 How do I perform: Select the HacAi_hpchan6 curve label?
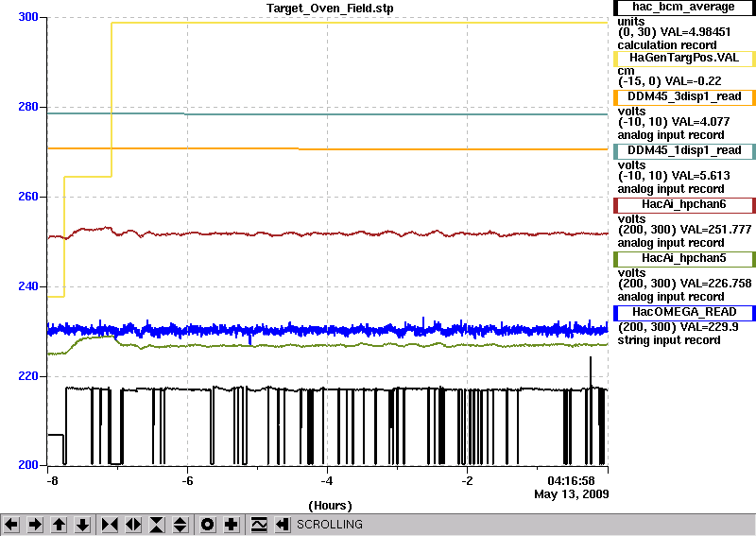point(684,205)
